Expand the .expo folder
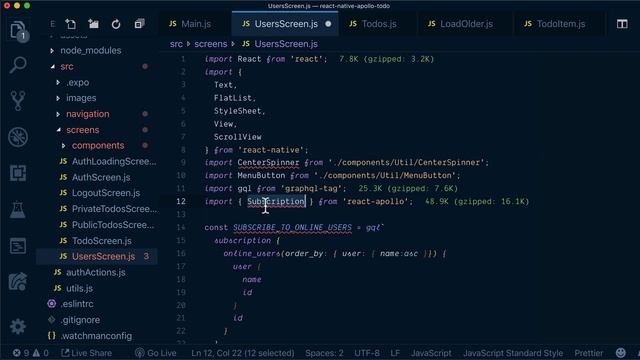This screenshot has width=640, height=360. click(78, 82)
